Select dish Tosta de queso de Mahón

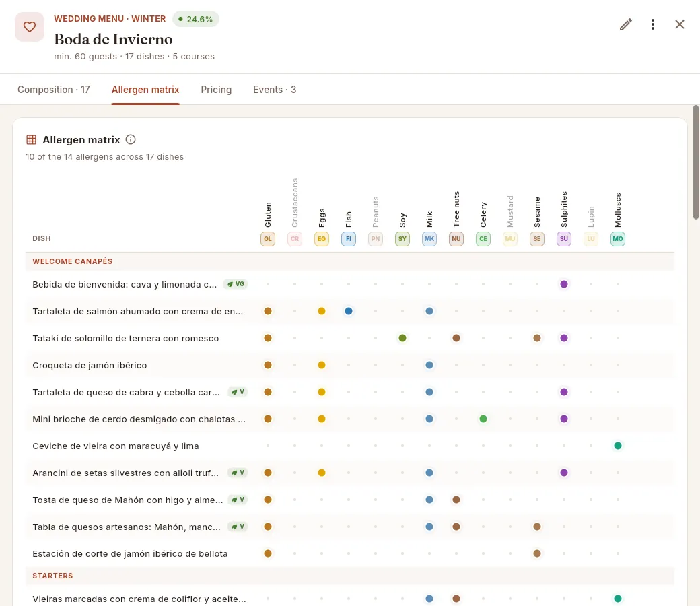pos(128,500)
